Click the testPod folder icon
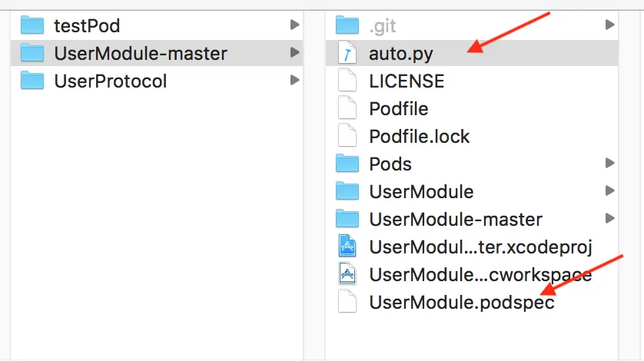Screen dimensions: 644x361 coord(32,25)
